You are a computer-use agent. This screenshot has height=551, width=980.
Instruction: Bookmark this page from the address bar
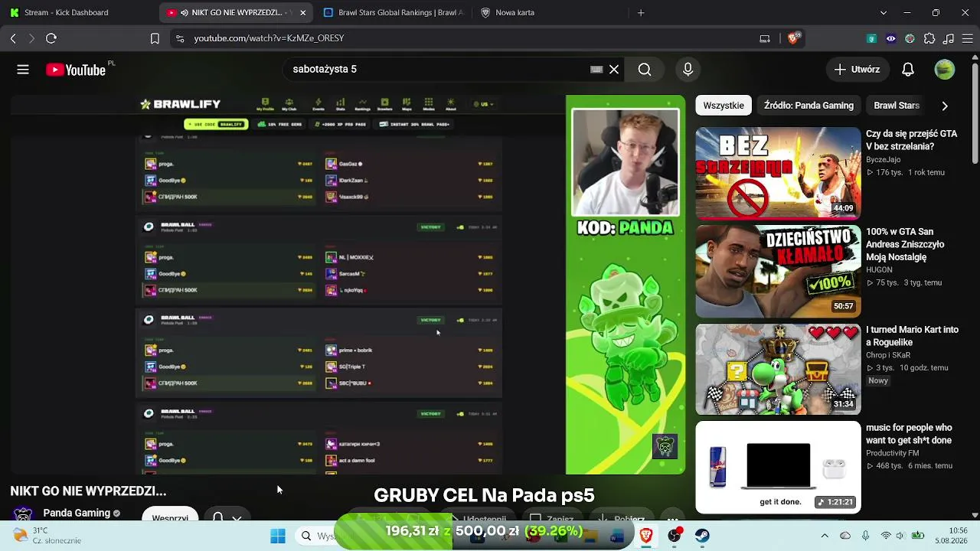tap(155, 38)
